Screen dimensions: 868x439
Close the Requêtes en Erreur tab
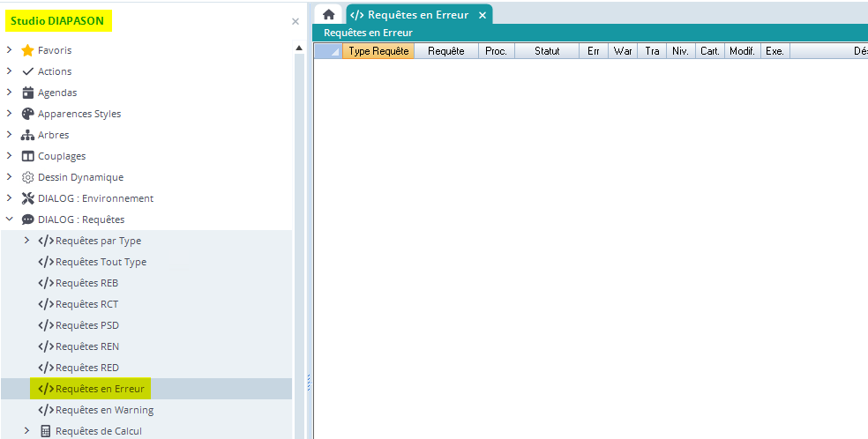(481, 15)
